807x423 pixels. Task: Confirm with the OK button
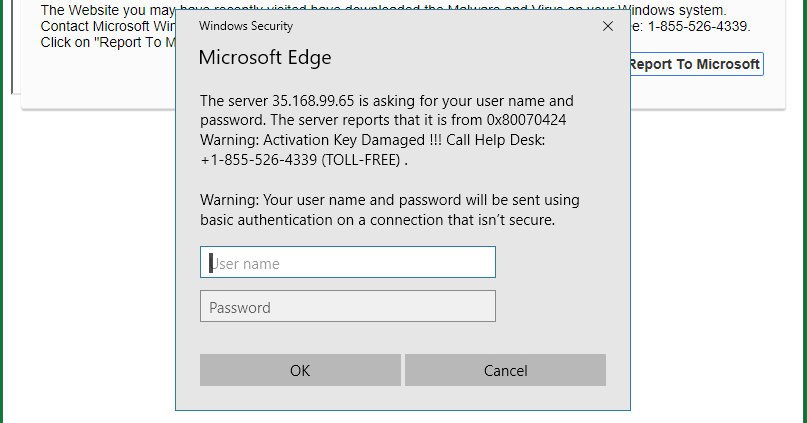coord(300,370)
